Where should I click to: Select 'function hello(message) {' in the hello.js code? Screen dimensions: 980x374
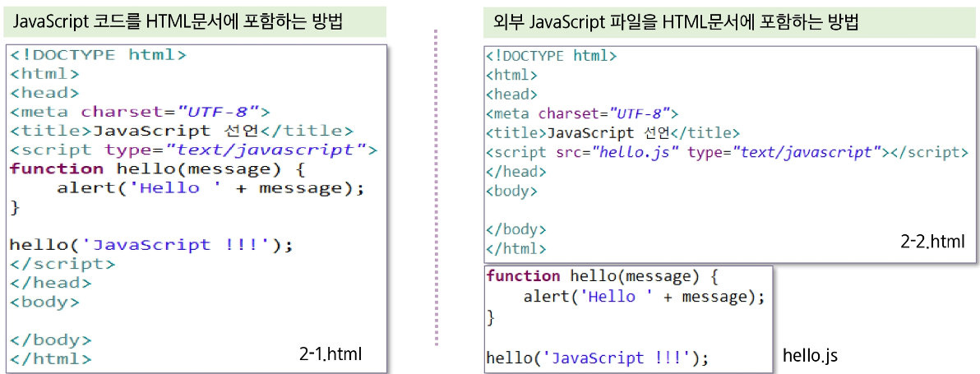point(603,276)
